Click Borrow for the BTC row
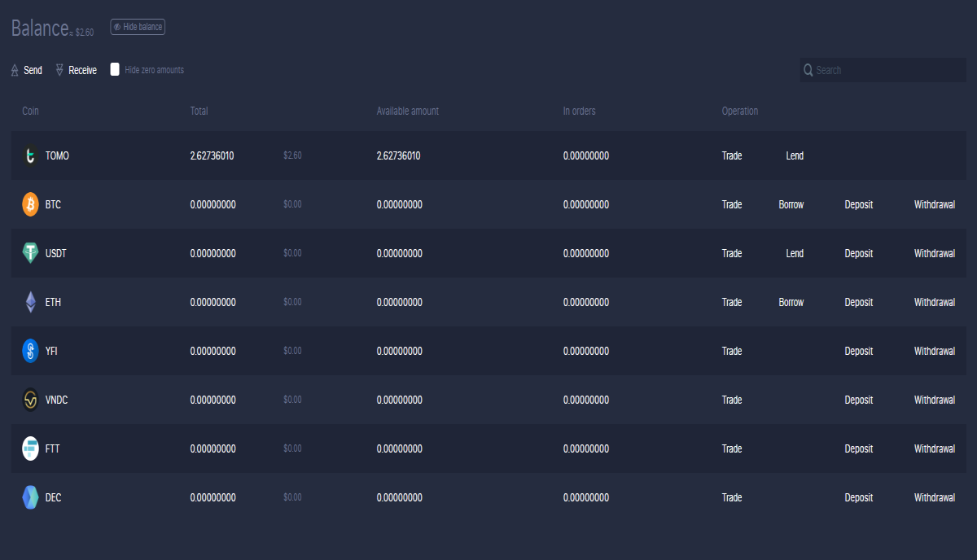This screenshot has width=977, height=560. point(791,204)
